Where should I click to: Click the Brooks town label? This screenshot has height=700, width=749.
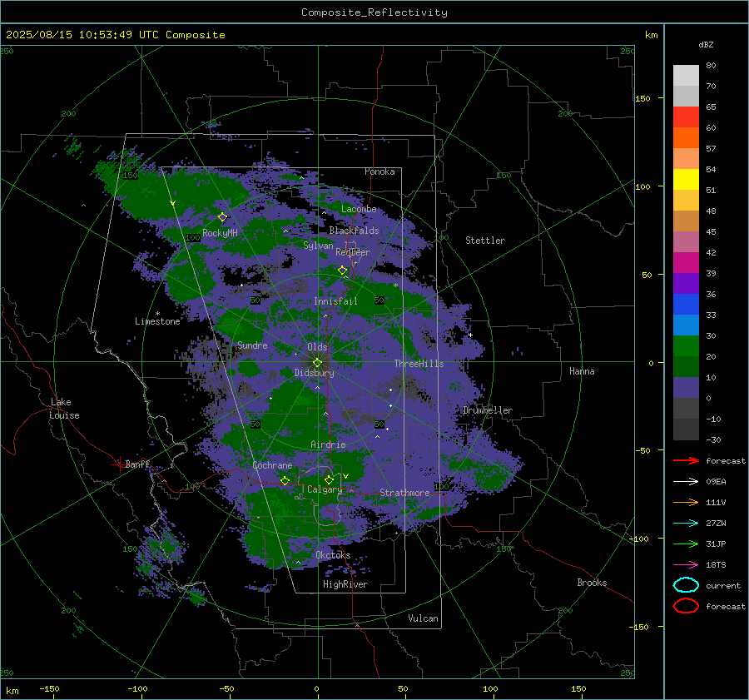(x=592, y=583)
